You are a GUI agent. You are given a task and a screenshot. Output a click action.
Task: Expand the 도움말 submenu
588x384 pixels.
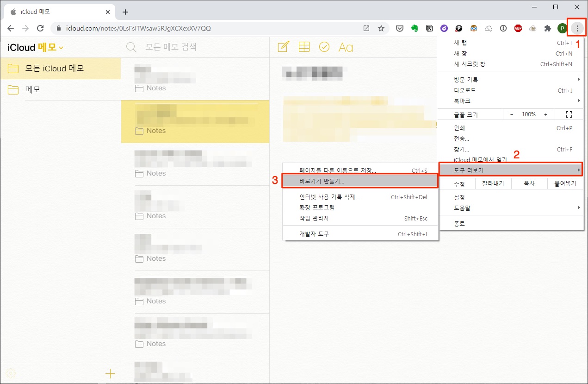click(510, 208)
